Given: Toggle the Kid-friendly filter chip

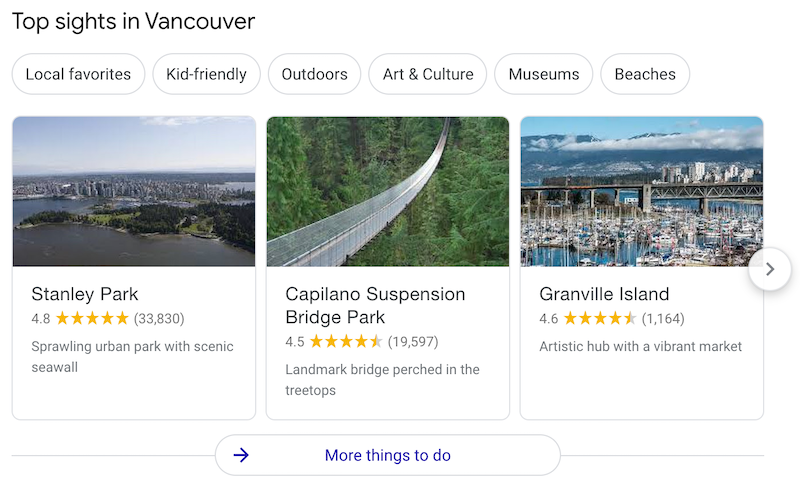Looking at the screenshot, I should tap(206, 74).
